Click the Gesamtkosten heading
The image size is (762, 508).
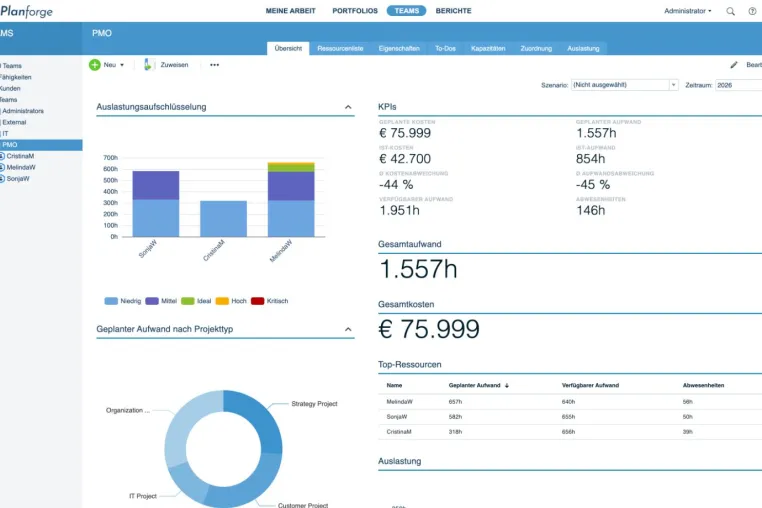[x=406, y=304]
